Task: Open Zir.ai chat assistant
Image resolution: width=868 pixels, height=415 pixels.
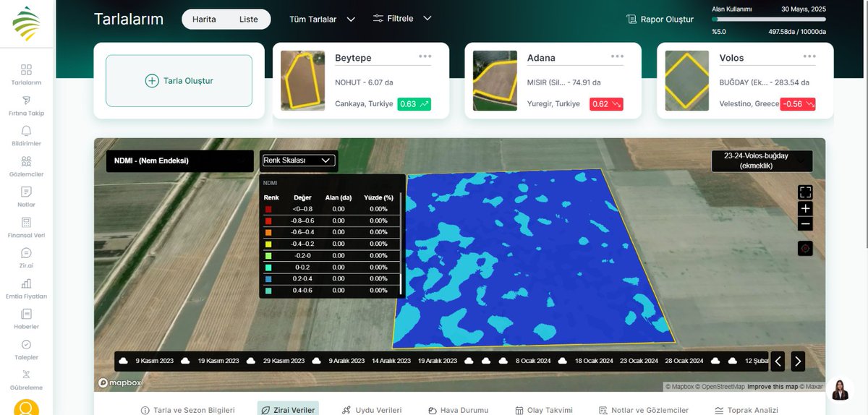Action: (26, 257)
